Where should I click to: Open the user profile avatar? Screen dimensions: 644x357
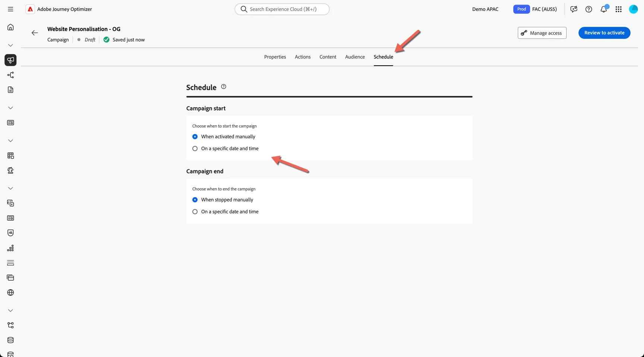[634, 9]
